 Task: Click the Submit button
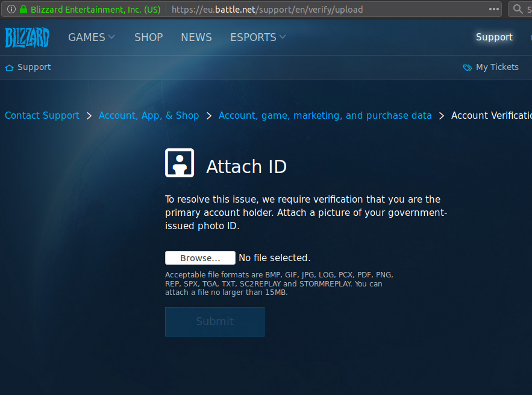[214, 321]
